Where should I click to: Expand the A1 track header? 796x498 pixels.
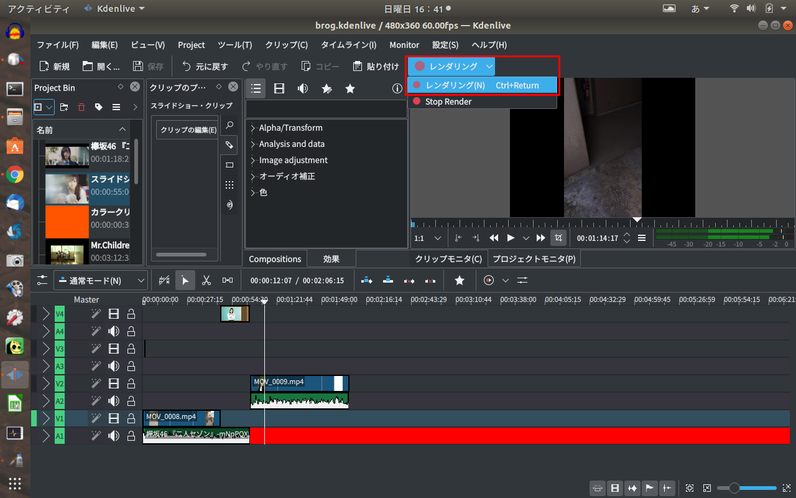click(46, 436)
